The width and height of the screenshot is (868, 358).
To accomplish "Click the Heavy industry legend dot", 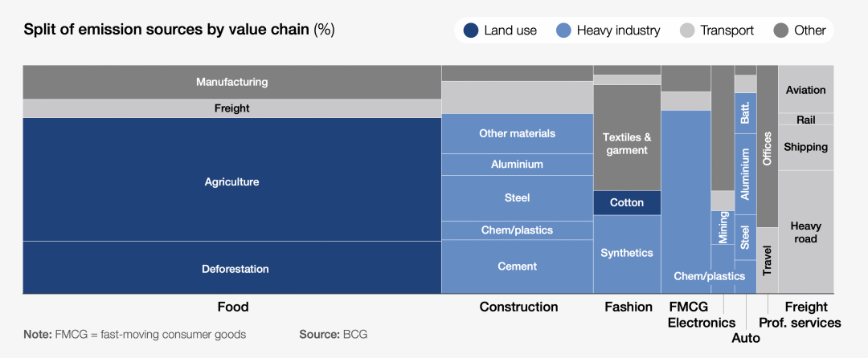I will pyautogui.click(x=564, y=31).
